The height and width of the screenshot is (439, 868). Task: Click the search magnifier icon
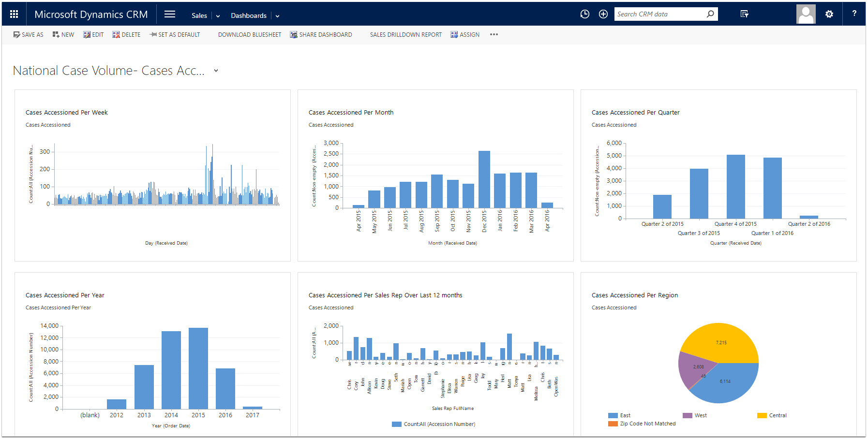[710, 14]
